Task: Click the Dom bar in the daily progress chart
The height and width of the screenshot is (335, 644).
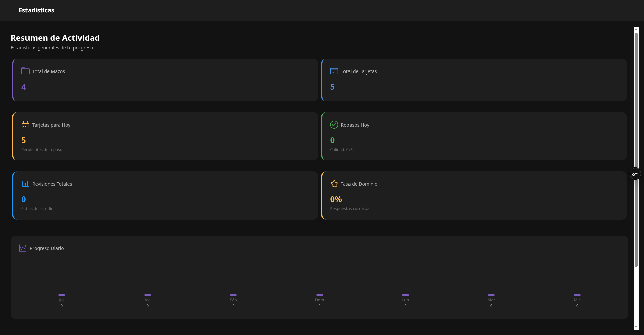Action: pos(319,295)
